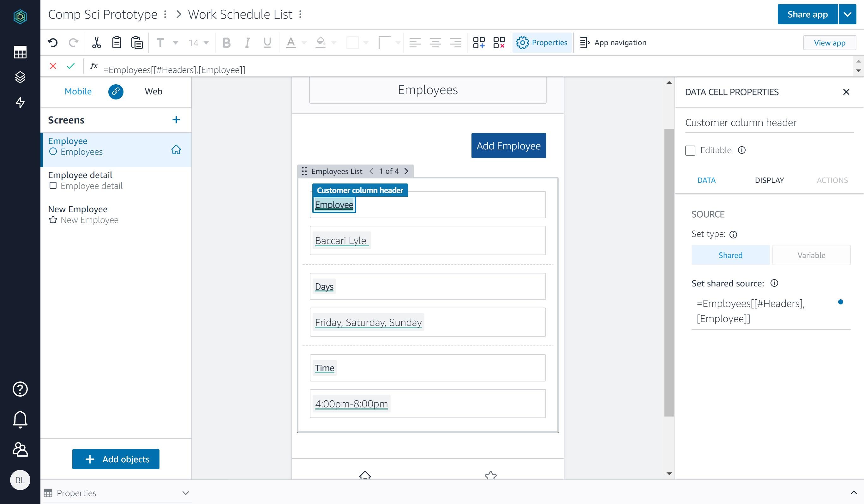
Task: Click the Add Employee button
Action: click(508, 146)
